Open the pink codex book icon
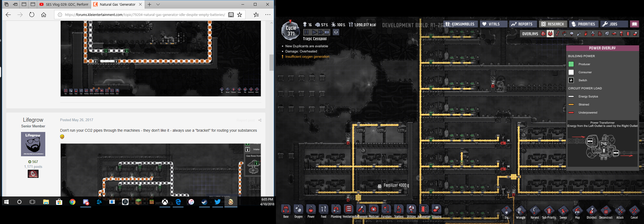Screen dimensions: 644x224 [635, 24]
